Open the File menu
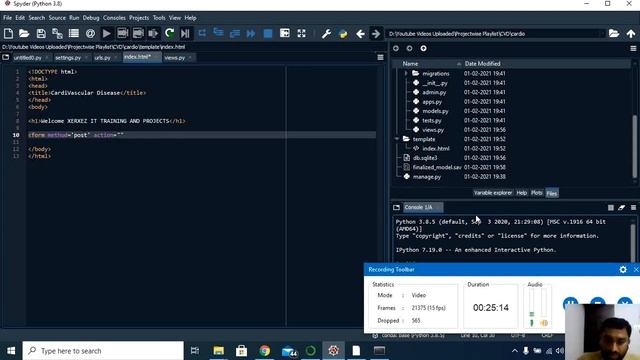The image size is (640, 360). (x=7, y=18)
